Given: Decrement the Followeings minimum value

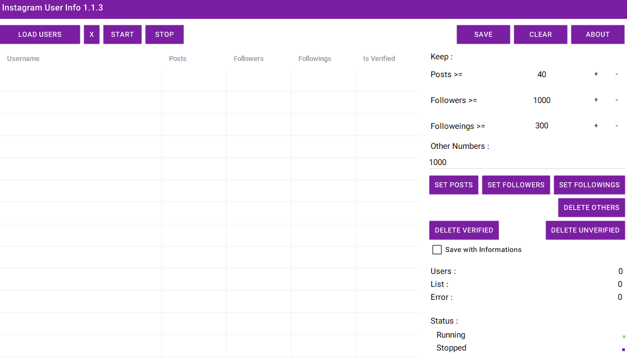Looking at the screenshot, I should pyautogui.click(x=617, y=126).
